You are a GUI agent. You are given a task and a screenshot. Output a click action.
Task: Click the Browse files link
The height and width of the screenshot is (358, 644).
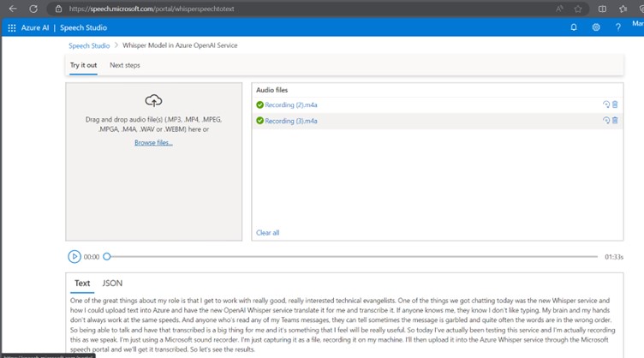(153, 142)
